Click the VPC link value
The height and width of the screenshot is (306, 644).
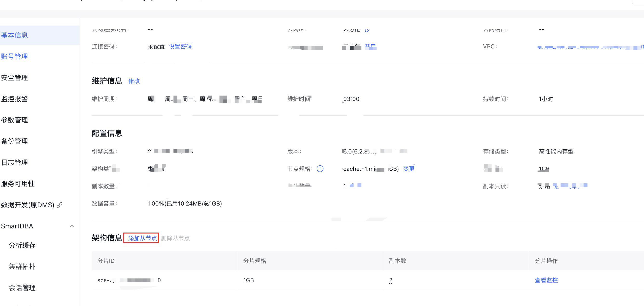click(591, 47)
